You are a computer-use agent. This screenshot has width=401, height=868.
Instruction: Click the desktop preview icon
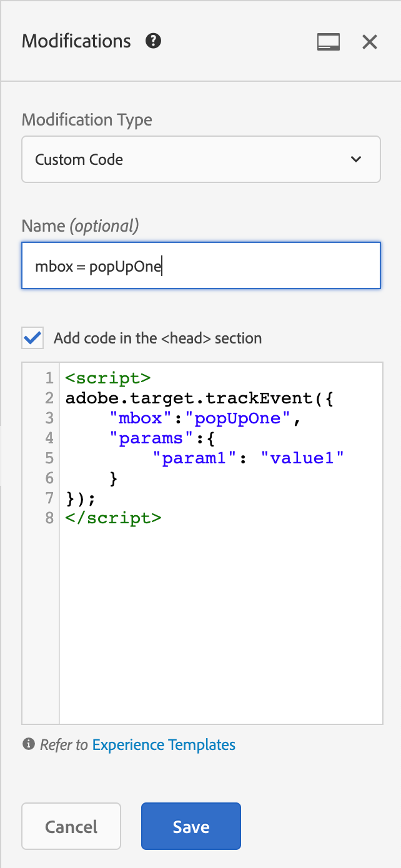tap(329, 41)
